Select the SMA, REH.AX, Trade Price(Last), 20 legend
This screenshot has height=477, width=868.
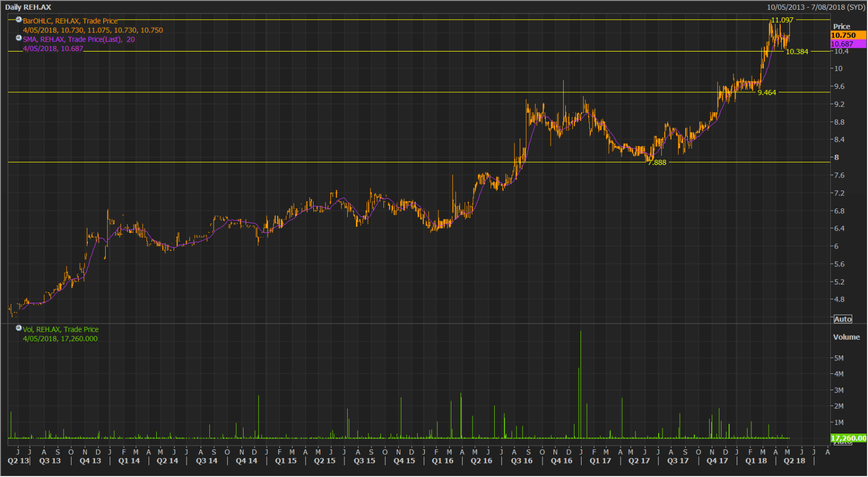tap(79, 40)
